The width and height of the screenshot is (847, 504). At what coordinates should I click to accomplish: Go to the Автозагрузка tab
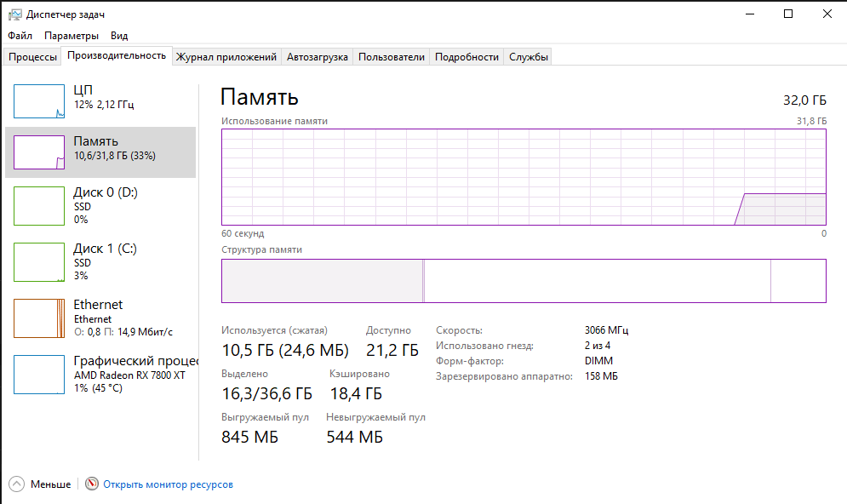coord(318,57)
